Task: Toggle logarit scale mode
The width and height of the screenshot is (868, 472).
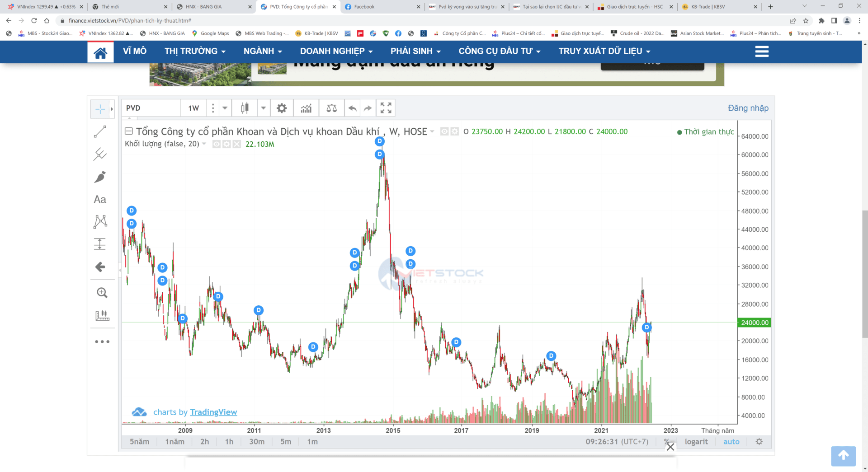Action: coord(696,442)
